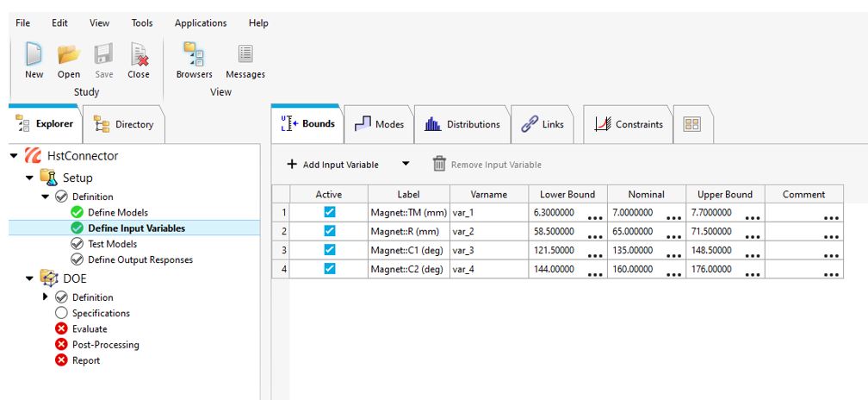868x400 pixels.
Task: Open ellipsis for Magnet::TM Lower Bound
Action: [x=593, y=217]
